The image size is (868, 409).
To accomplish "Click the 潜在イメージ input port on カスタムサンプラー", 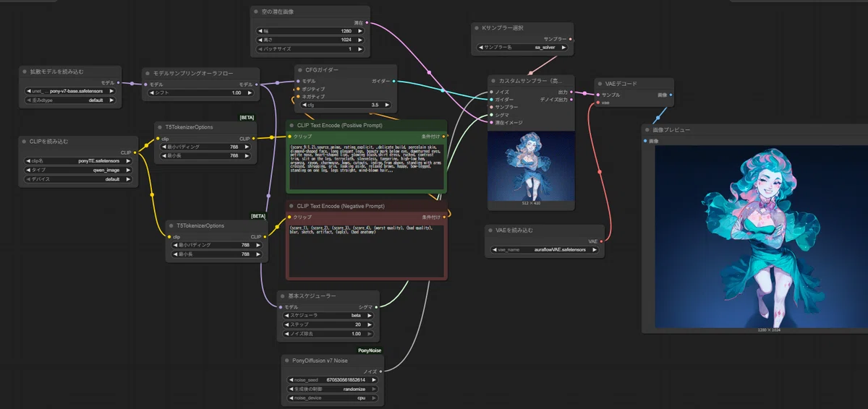I will pyautogui.click(x=491, y=122).
